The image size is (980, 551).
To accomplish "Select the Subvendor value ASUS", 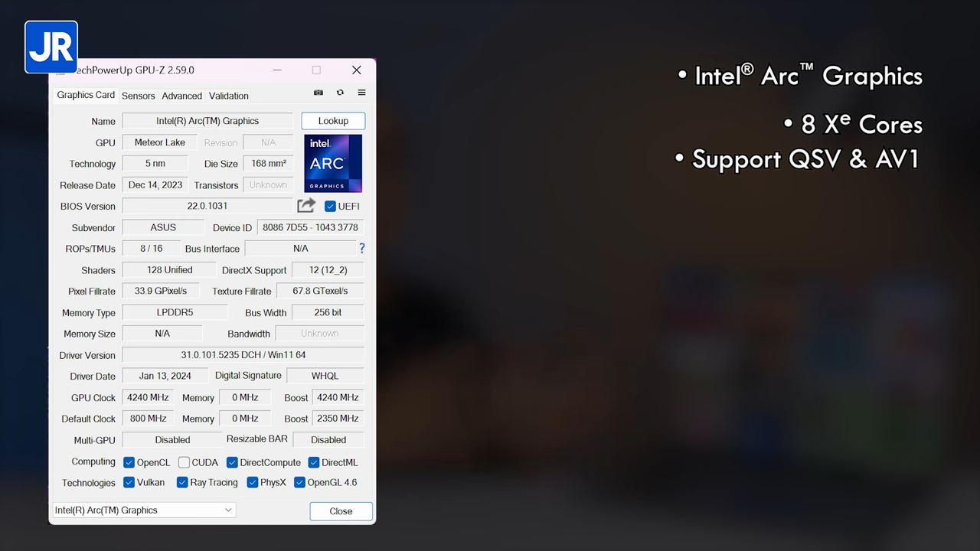I will pos(163,227).
